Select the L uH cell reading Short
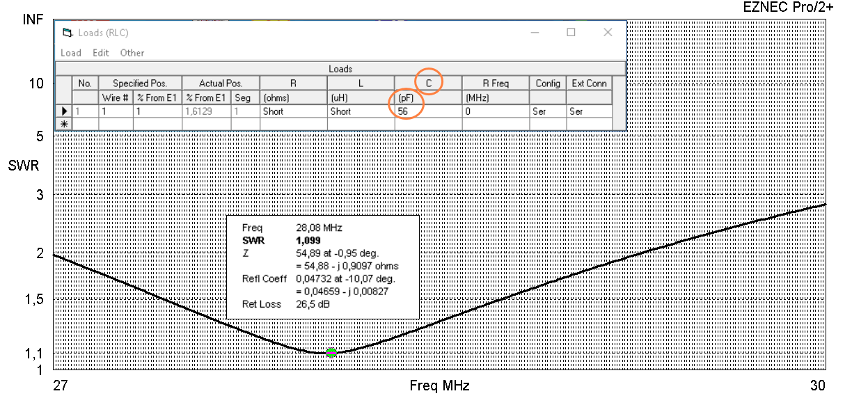Viewport: 868px width, 405px height. pyautogui.click(x=361, y=111)
